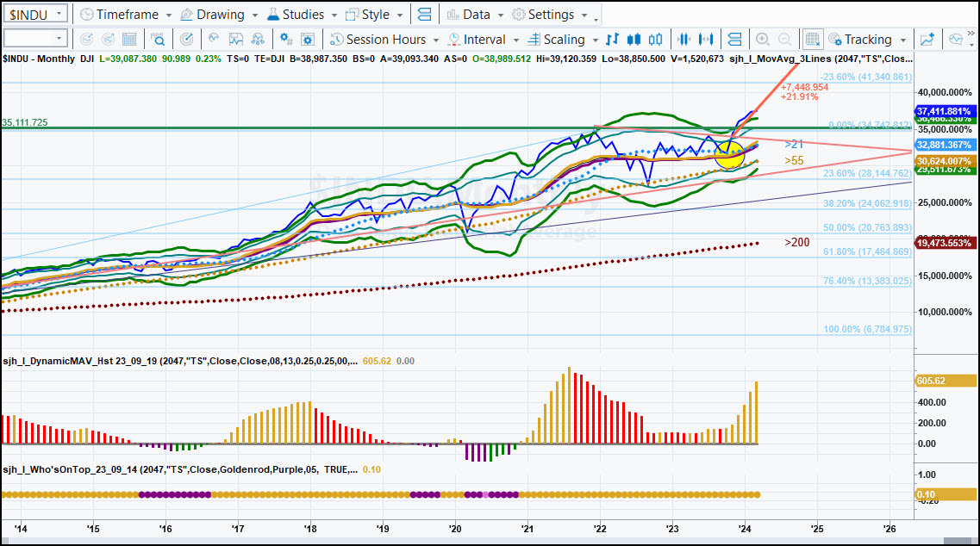Click the >21 moving average label

click(x=794, y=145)
